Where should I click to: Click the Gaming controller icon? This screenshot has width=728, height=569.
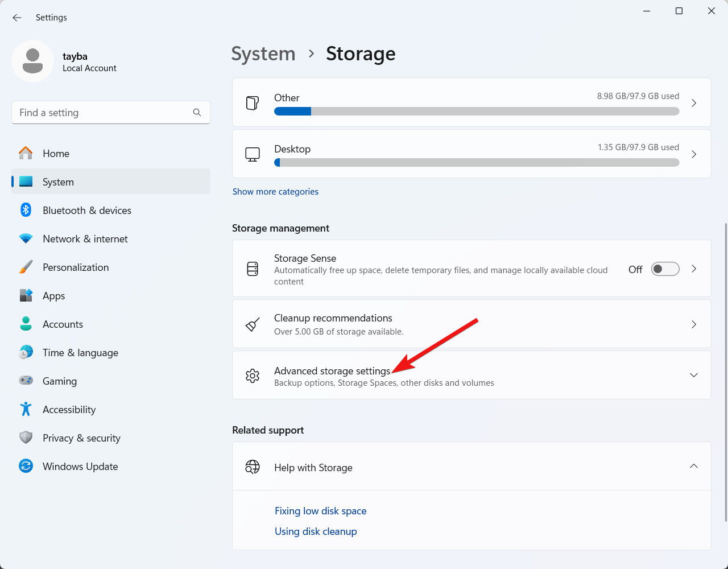pos(26,381)
